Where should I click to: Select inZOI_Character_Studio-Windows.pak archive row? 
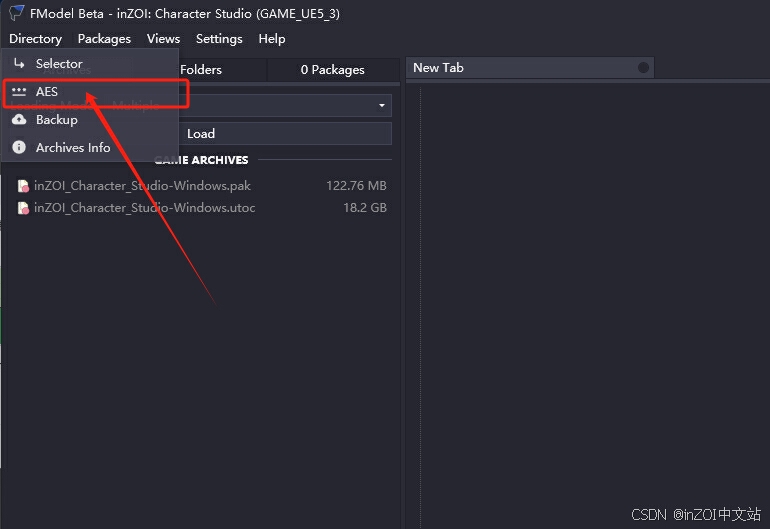click(x=201, y=186)
